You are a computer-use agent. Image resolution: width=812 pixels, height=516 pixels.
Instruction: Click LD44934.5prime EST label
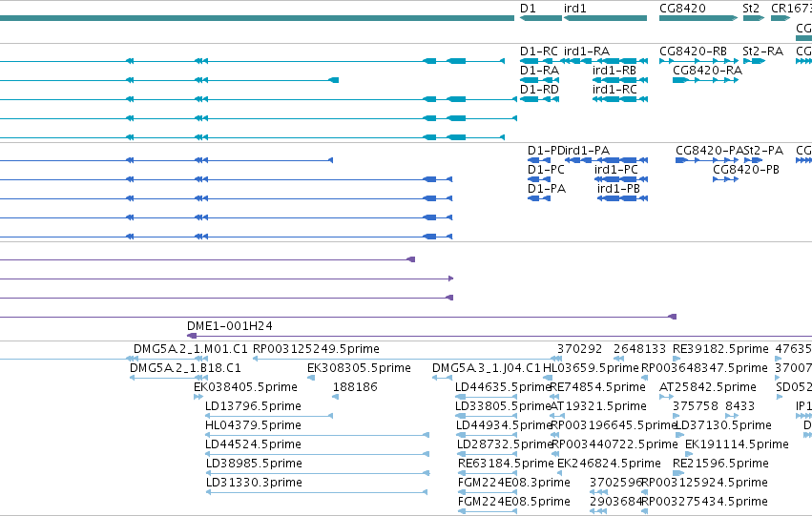point(504,425)
